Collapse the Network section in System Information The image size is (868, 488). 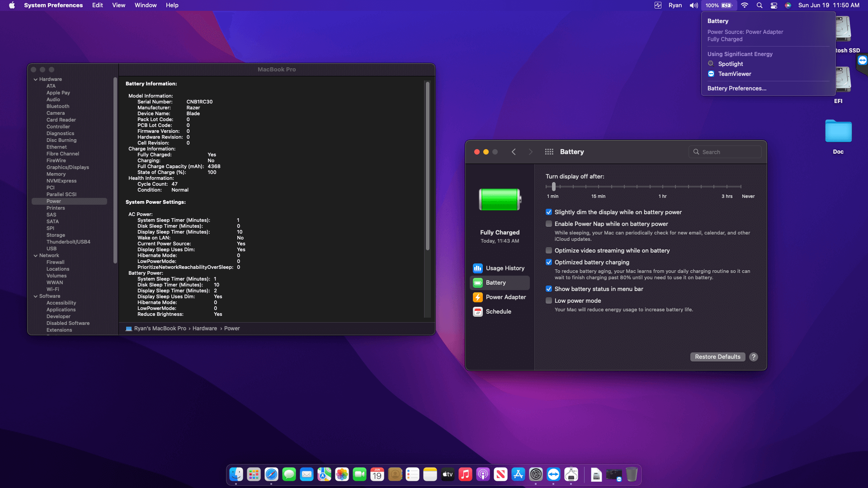36,256
